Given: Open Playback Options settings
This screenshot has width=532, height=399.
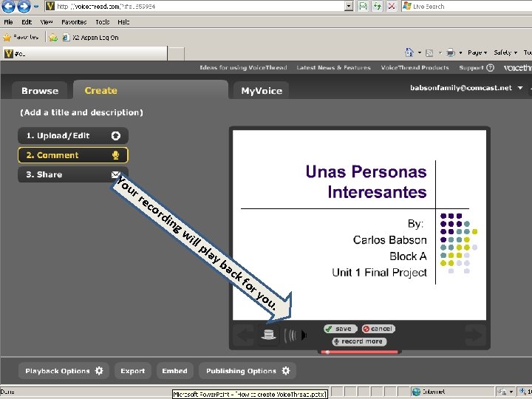Looking at the screenshot, I should (64, 371).
